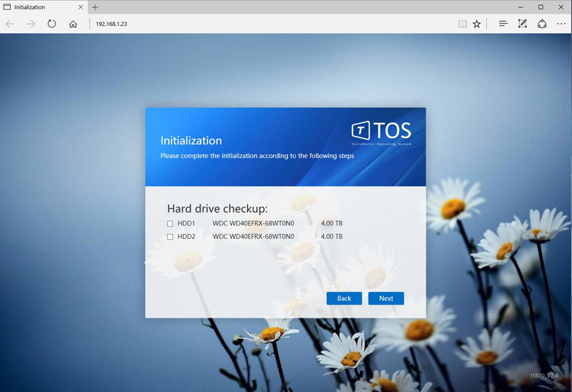Open a new tab

tap(95, 7)
